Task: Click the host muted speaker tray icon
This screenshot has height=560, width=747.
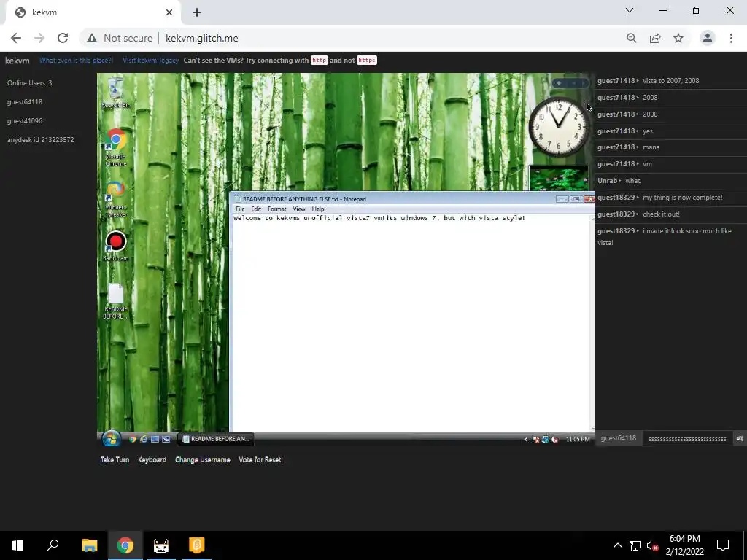Action: (x=653, y=545)
